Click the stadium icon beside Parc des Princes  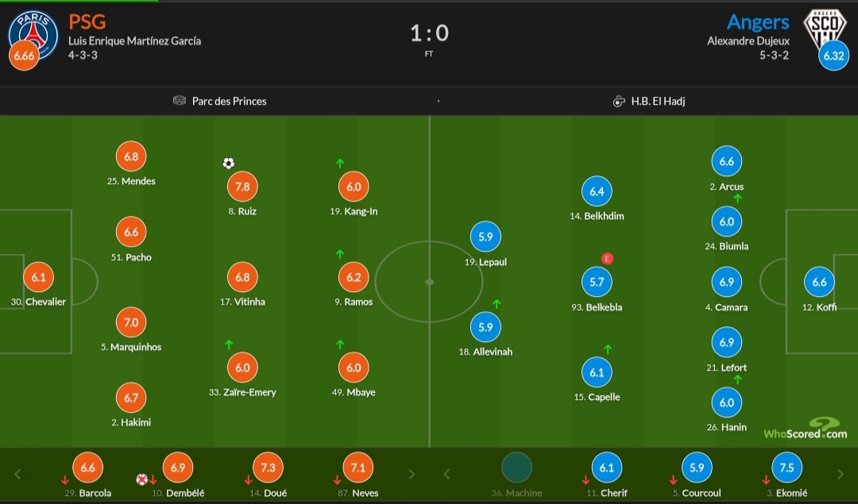pyautogui.click(x=180, y=101)
